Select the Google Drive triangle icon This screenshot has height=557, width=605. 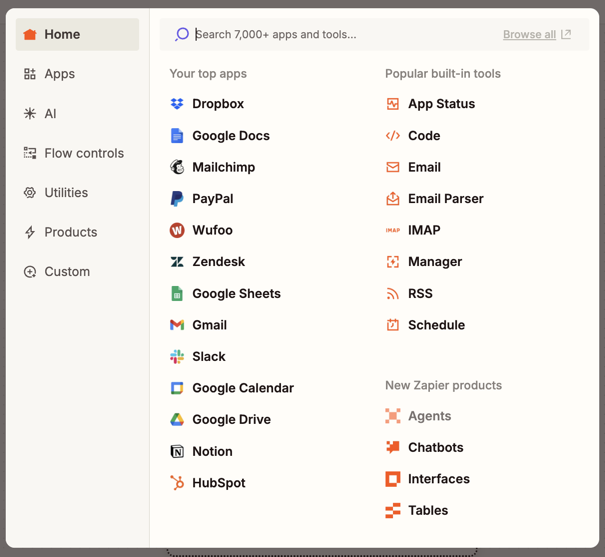click(x=177, y=420)
